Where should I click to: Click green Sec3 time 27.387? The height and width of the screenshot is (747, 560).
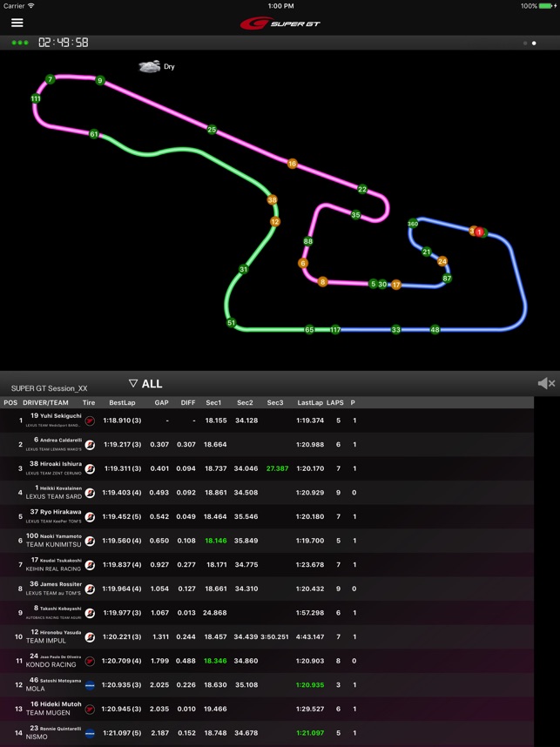click(277, 468)
